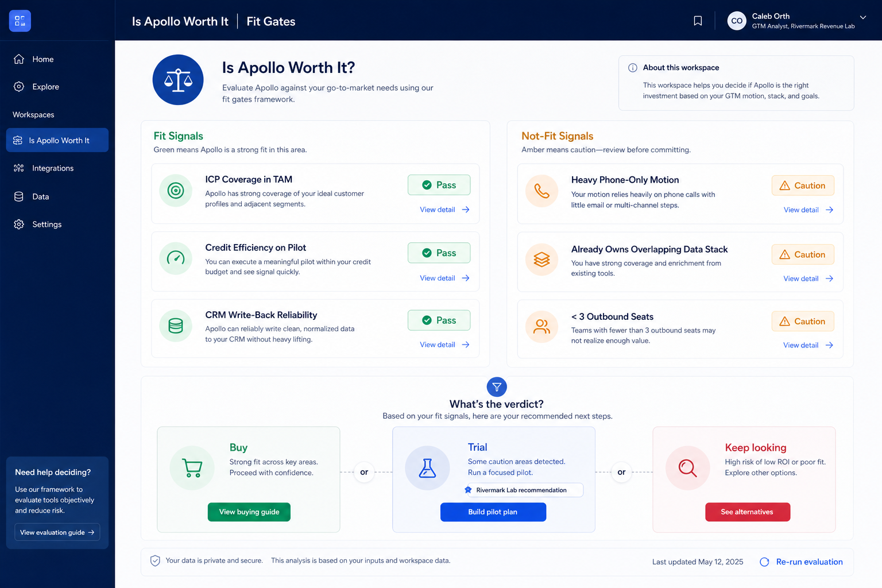Click the Outbound Seats users icon
This screenshot has width=882, height=588.
pos(541,327)
